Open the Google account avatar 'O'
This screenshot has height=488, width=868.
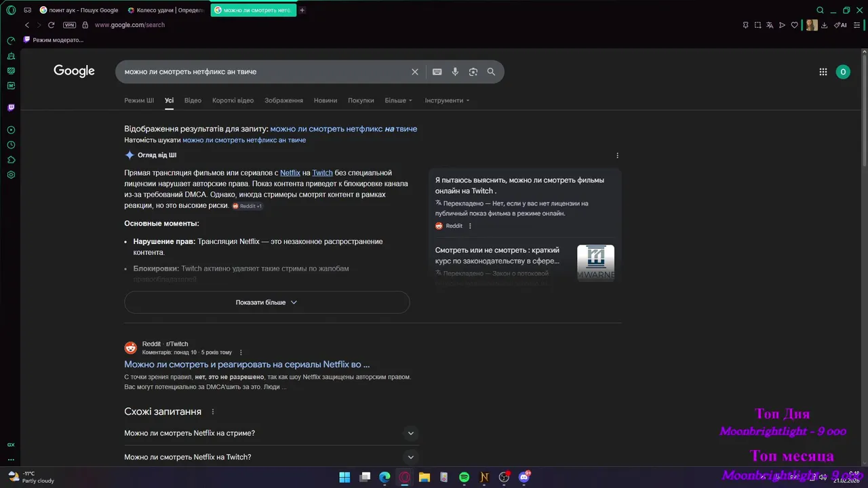(x=843, y=72)
